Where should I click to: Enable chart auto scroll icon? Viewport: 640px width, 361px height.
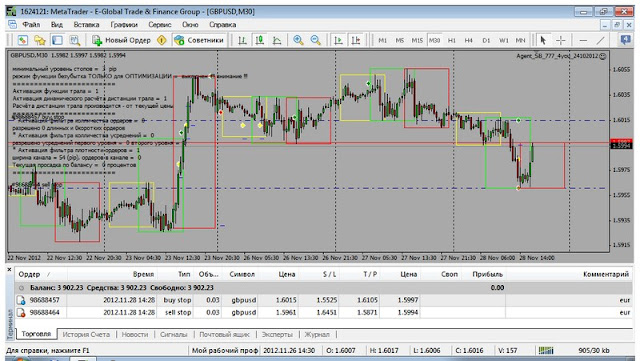338,40
